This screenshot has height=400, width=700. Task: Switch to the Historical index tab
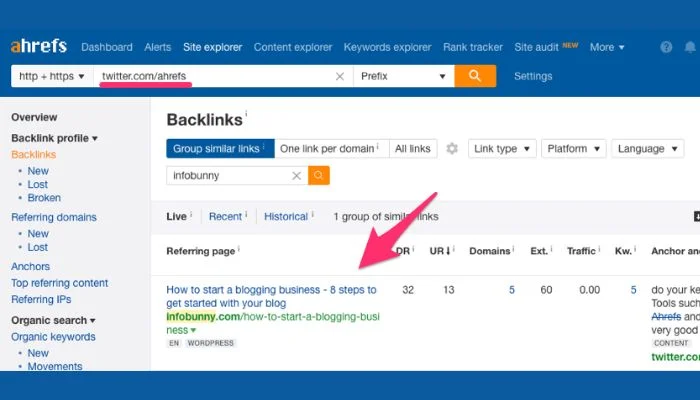[286, 217]
